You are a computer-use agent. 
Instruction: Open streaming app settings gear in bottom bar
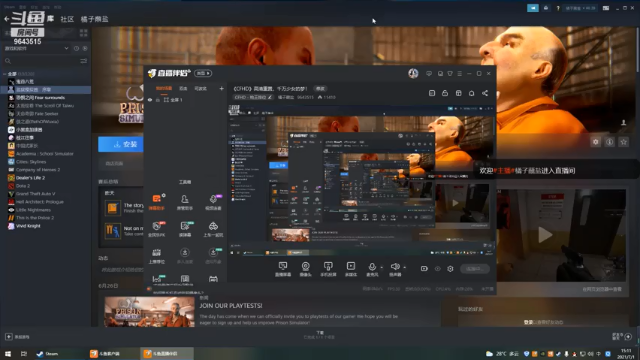(x=450, y=269)
